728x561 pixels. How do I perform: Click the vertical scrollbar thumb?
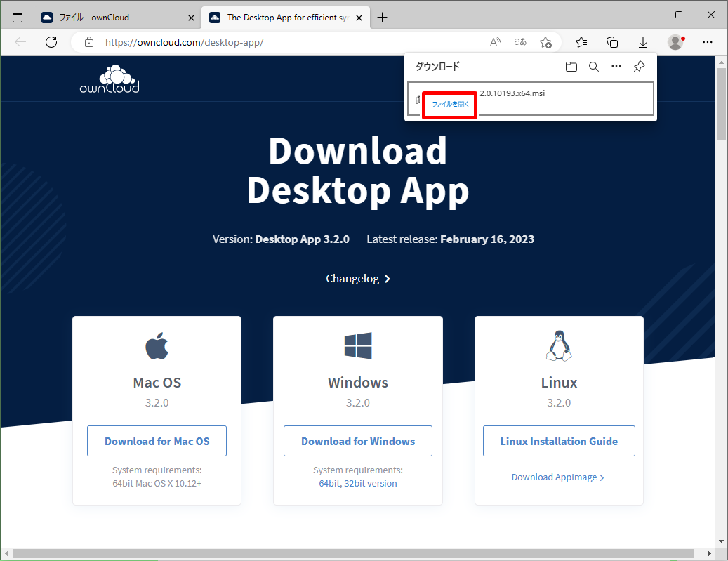point(721,103)
